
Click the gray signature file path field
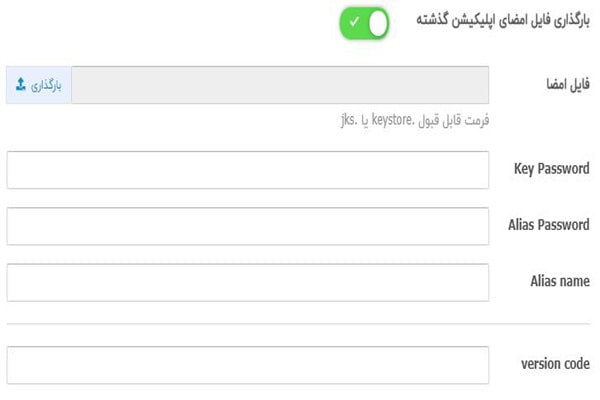pyautogui.click(x=280, y=85)
